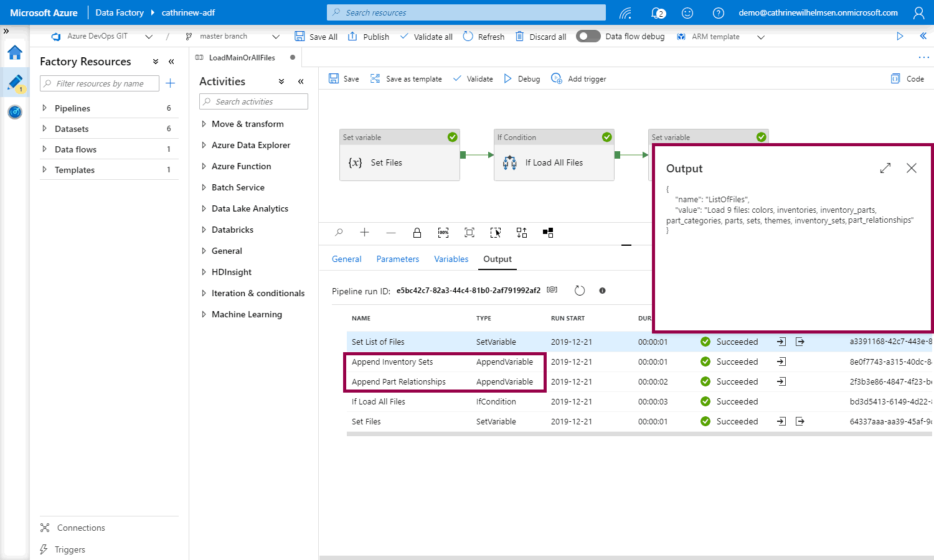This screenshot has width=934, height=560.
Task: Click the Author pencil icon in sidebar
Action: point(15,82)
